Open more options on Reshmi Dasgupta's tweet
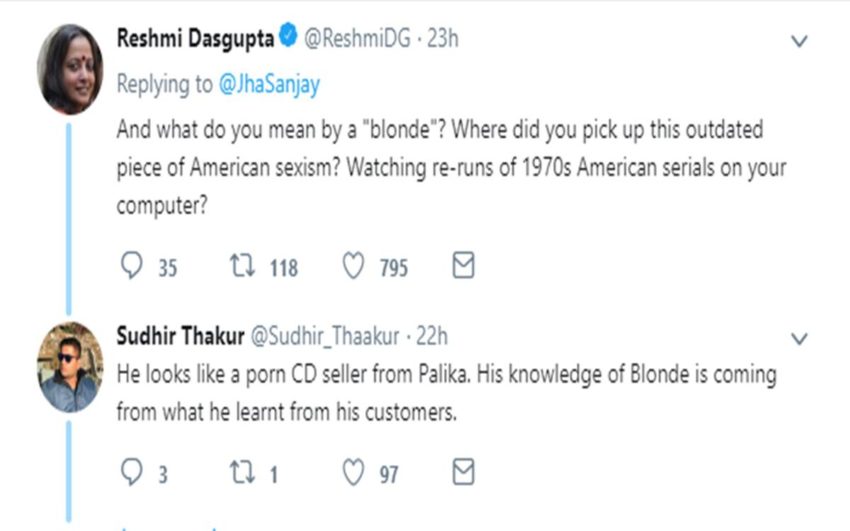 (x=799, y=42)
